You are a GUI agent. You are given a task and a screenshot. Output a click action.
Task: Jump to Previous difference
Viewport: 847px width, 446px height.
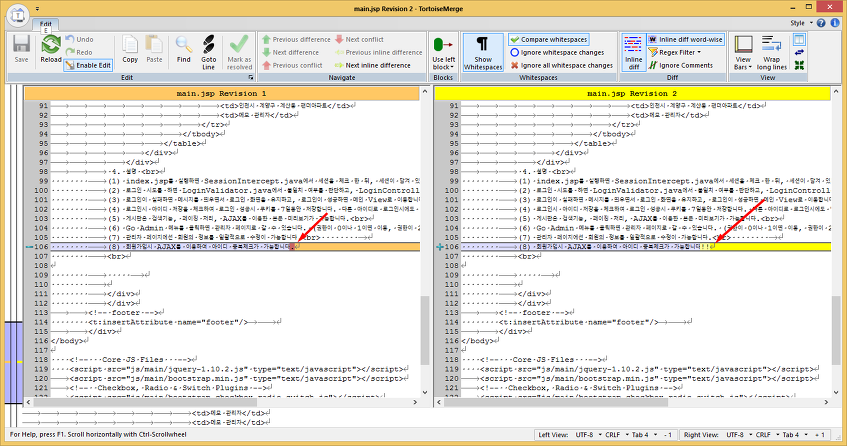pyautogui.click(x=296, y=39)
